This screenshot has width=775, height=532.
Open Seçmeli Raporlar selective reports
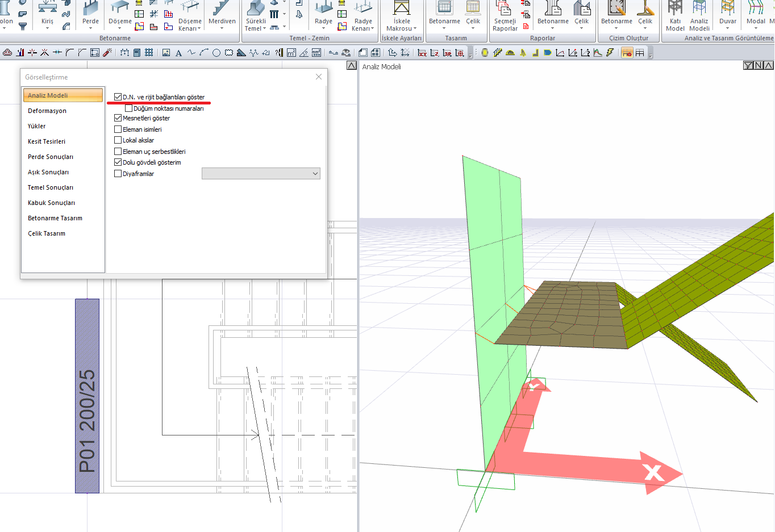(505, 16)
